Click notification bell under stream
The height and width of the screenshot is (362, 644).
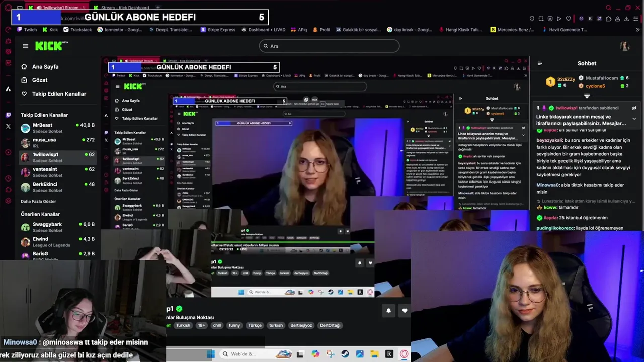pos(388,311)
